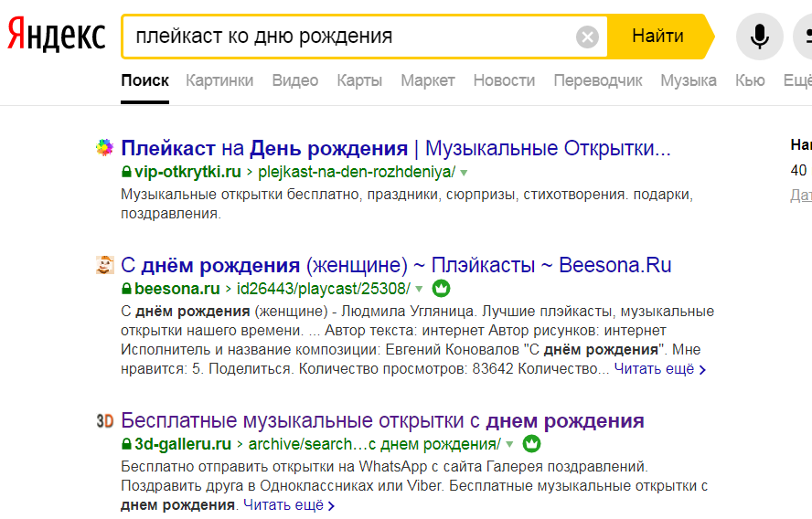Switch to the Видео tab
Viewport: 812px width, 519px height.
click(x=295, y=80)
